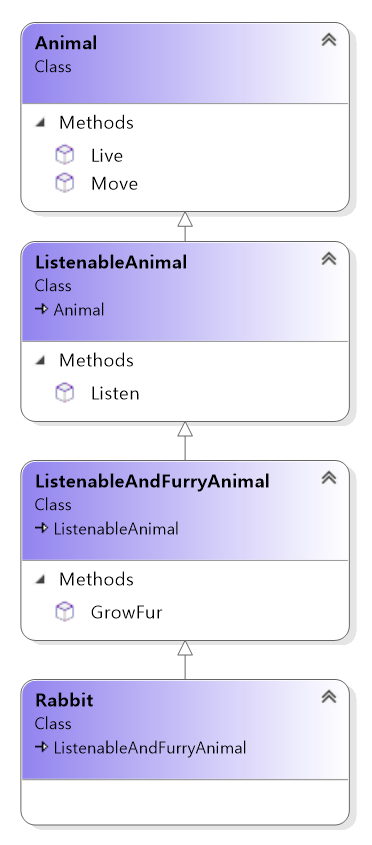Image resolution: width=372 pixels, height=845 pixels.
Task: Collapse the Rabbit class chevron
Action: pos(329,696)
